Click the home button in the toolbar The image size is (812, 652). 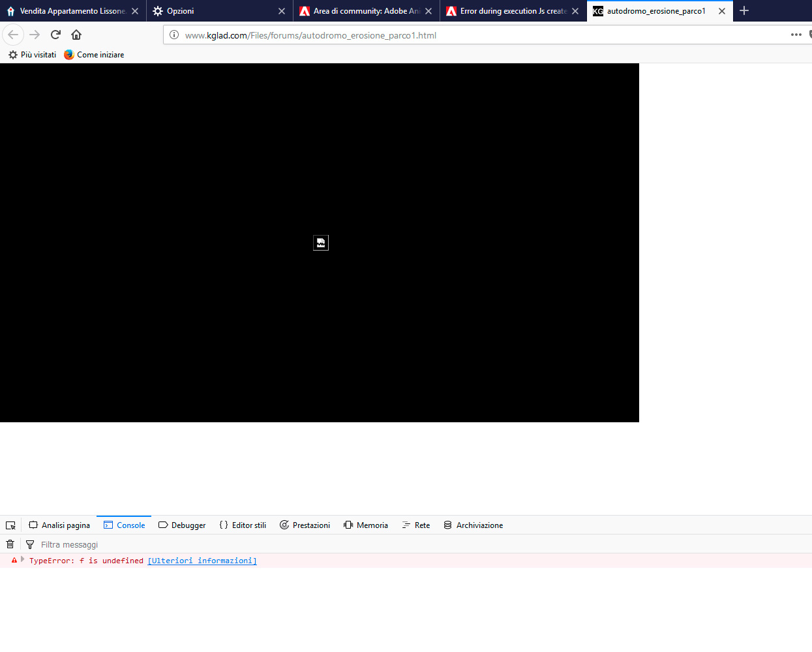[x=76, y=35]
